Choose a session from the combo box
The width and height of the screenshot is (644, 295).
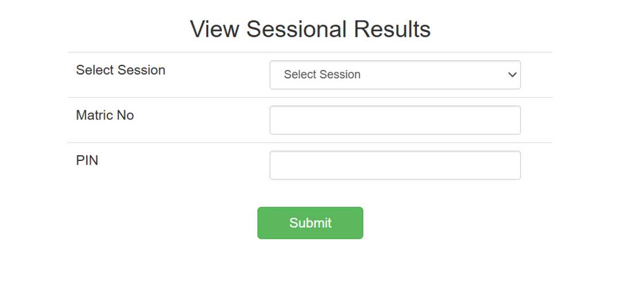pyautogui.click(x=394, y=75)
